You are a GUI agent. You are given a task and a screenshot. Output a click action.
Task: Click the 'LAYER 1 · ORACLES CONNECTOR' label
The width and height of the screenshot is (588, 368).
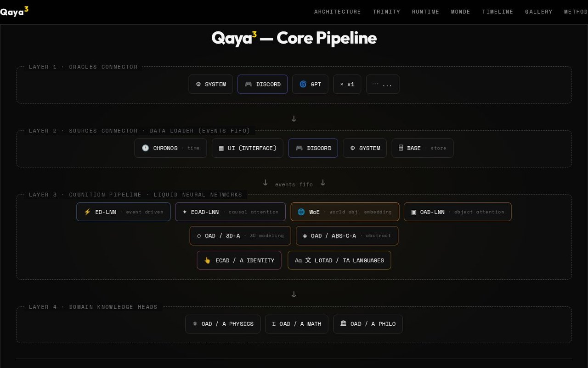tap(83, 67)
